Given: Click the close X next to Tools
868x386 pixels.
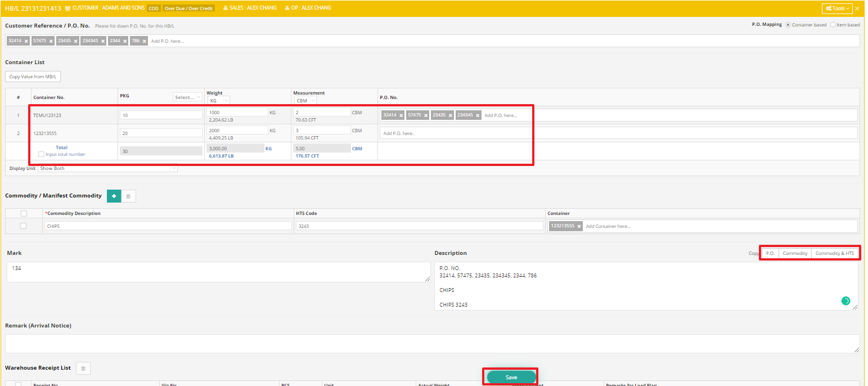Looking at the screenshot, I should (x=857, y=8).
